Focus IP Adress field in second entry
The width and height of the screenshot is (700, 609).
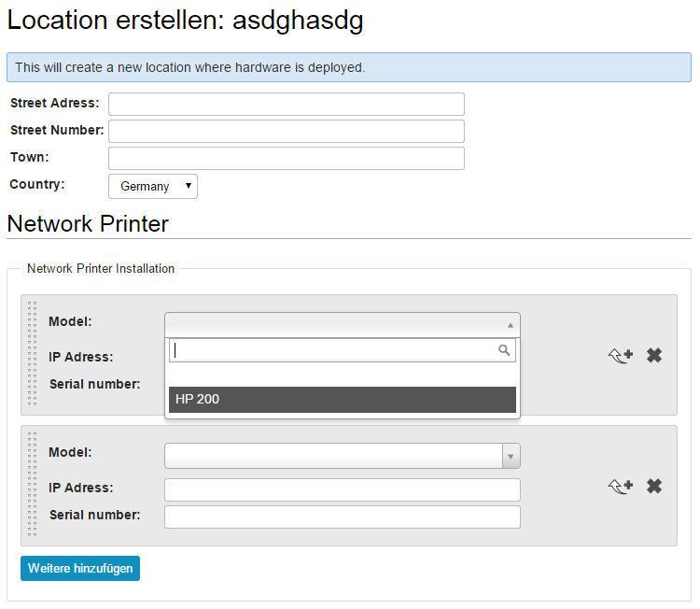(x=343, y=490)
